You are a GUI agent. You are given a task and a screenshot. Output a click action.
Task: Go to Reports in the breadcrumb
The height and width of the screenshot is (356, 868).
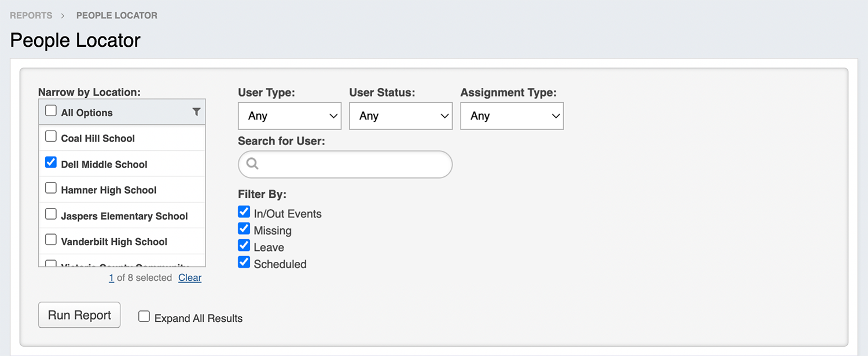tap(31, 16)
